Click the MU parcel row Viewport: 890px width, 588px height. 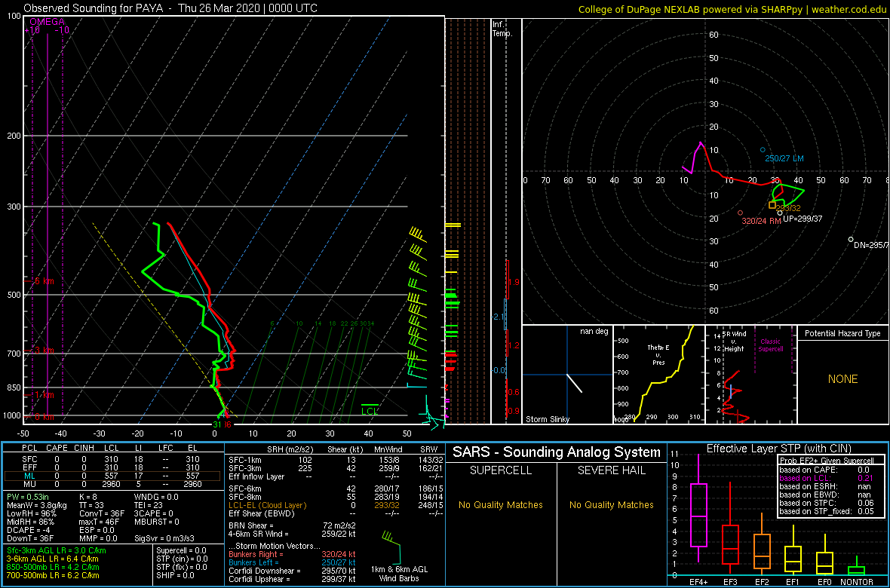[x=112, y=485]
